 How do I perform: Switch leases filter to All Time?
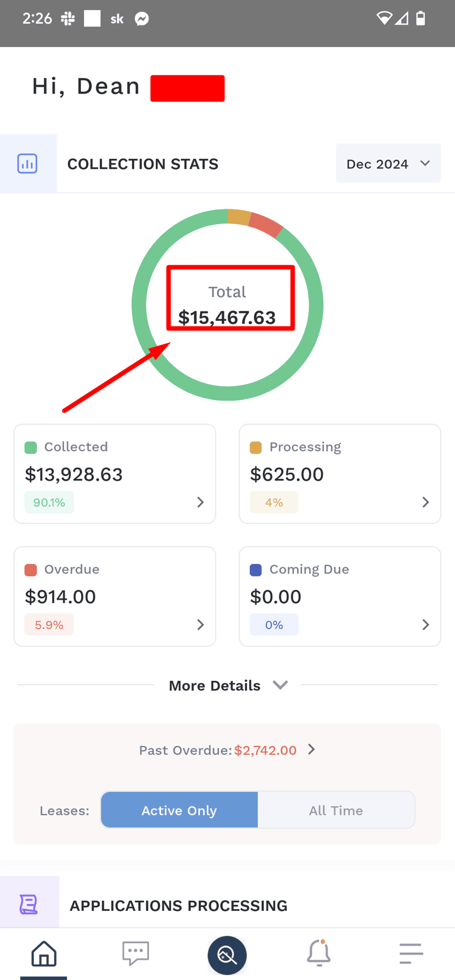tap(336, 811)
